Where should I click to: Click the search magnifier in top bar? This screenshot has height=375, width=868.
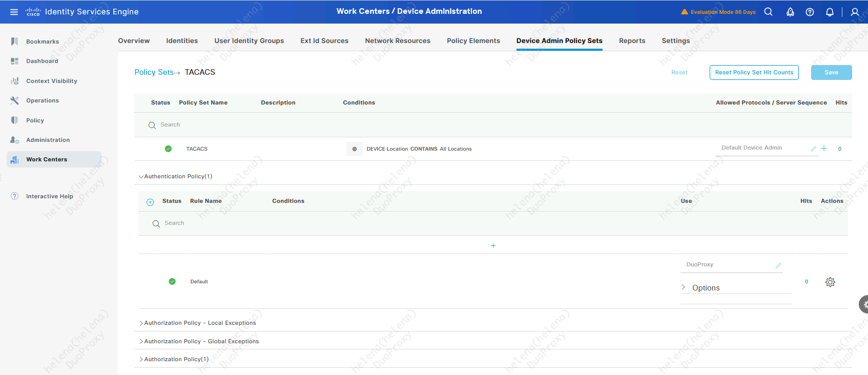point(768,12)
